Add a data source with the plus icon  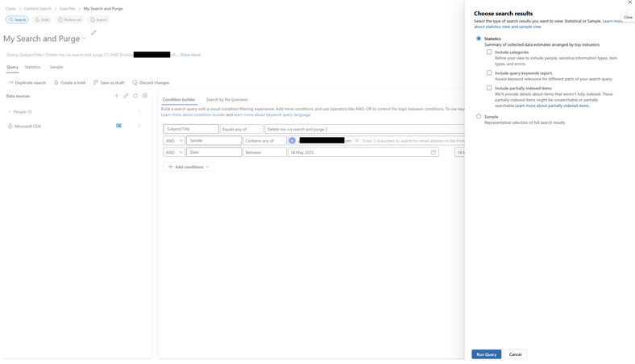click(117, 96)
